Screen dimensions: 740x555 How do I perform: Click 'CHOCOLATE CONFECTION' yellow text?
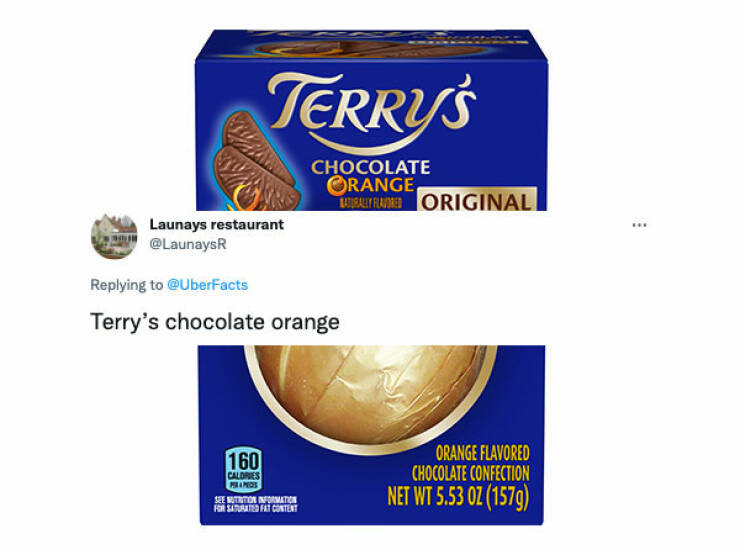(471, 473)
